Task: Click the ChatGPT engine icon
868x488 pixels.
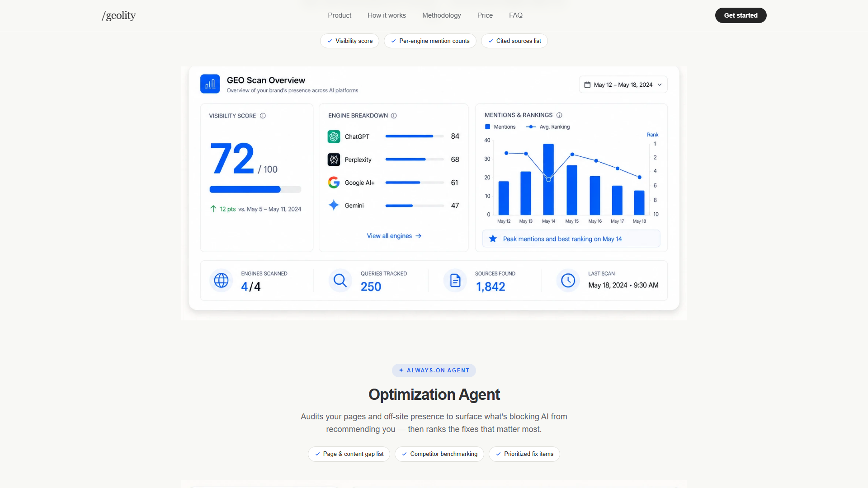Action: (x=334, y=136)
